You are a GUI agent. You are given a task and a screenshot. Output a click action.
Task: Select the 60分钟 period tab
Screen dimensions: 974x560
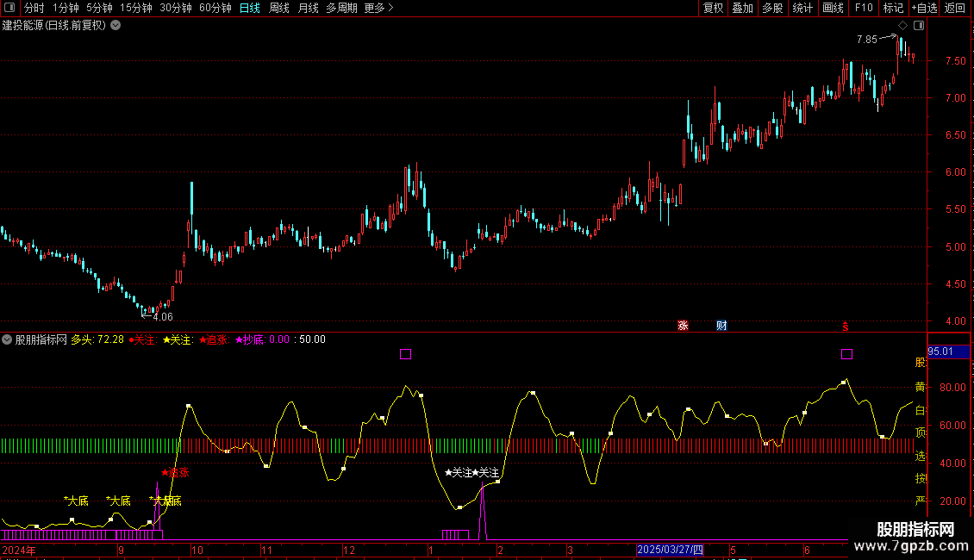215,8
